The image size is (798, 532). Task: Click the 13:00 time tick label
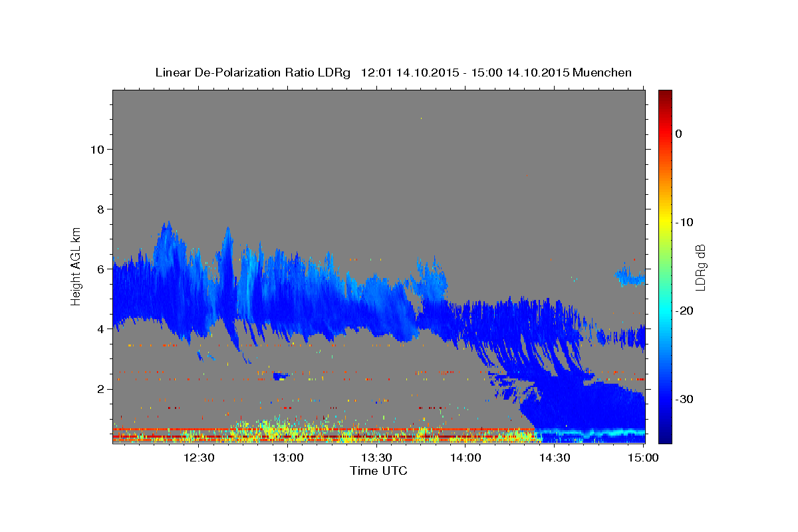(x=288, y=458)
